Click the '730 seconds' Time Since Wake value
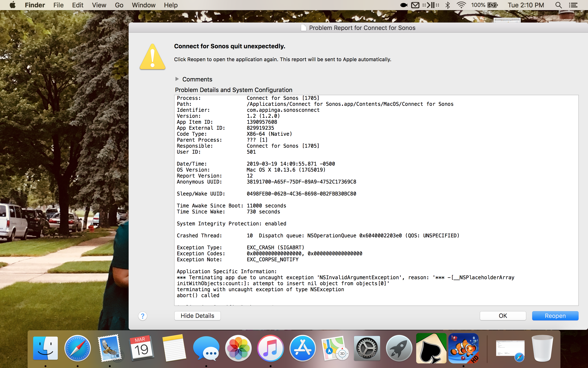Image resolution: width=588 pixels, height=368 pixels. click(263, 212)
